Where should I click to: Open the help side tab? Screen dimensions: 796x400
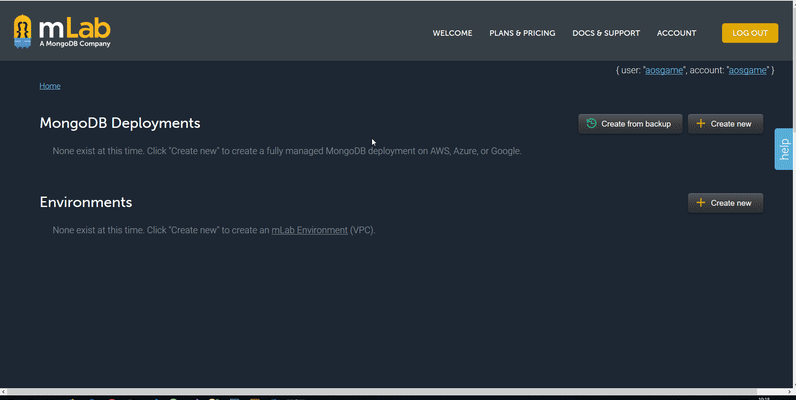(784, 149)
